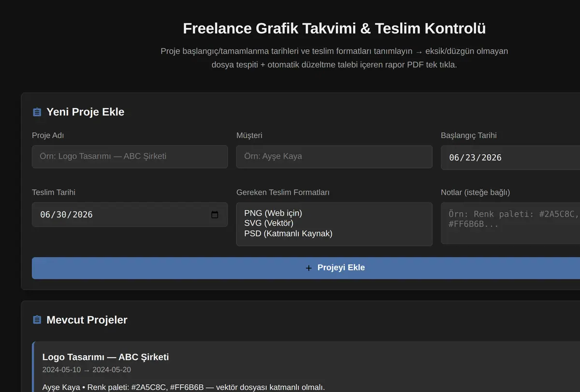The image size is (580, 392).
Task: Click the Mevcut Projeler heading
Action: (x=87, y=320)
